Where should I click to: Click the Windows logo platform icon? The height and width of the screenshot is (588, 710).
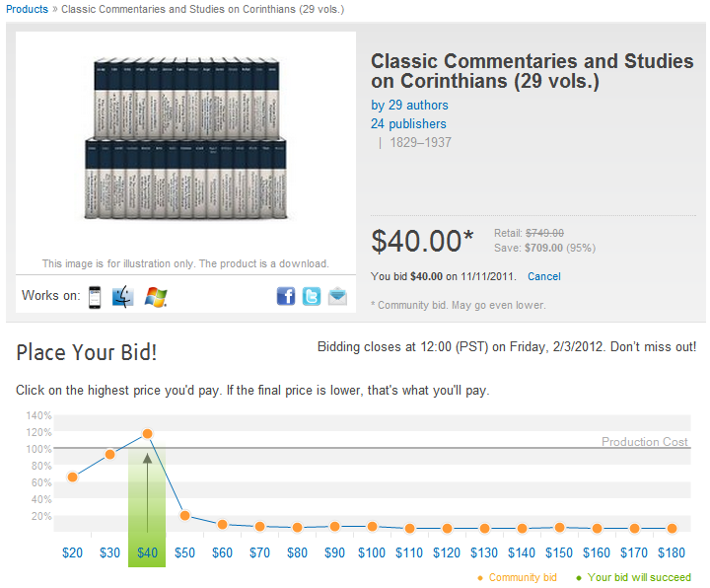click(x=156, y=297)
